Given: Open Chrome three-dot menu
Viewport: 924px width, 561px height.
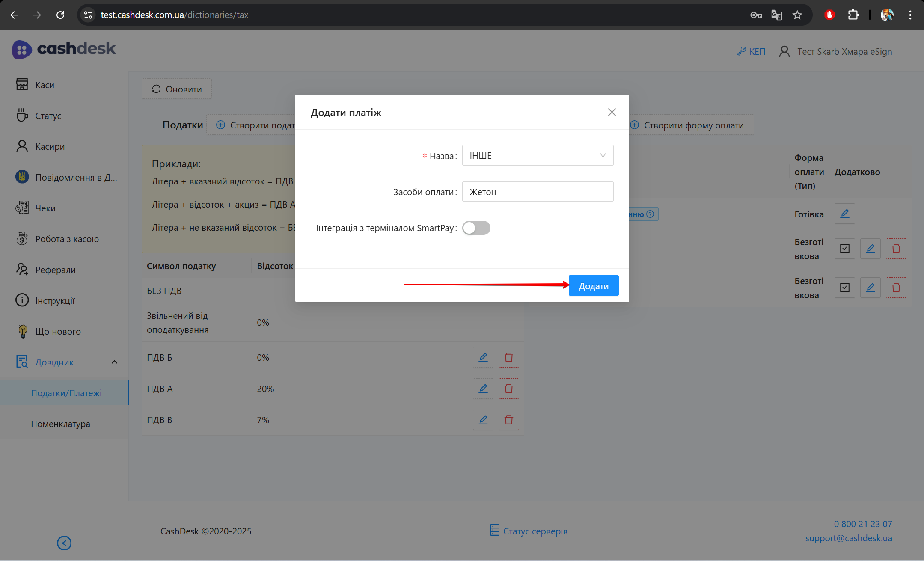Looking at the screenshot, I should click(x=910, y=15).
